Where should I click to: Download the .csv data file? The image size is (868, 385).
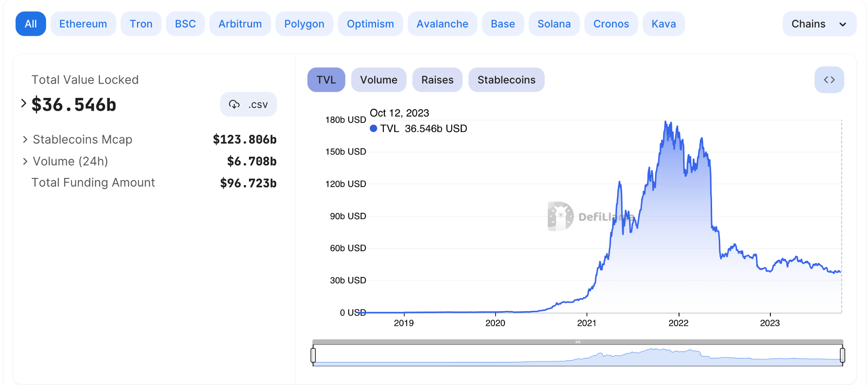click(x=249, y=104)
